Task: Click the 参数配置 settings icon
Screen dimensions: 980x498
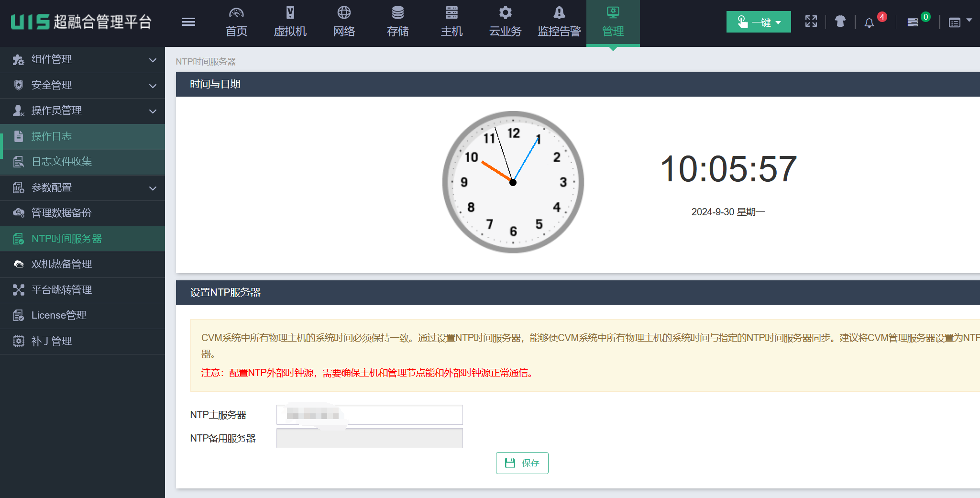Action: tap(18, 188)
